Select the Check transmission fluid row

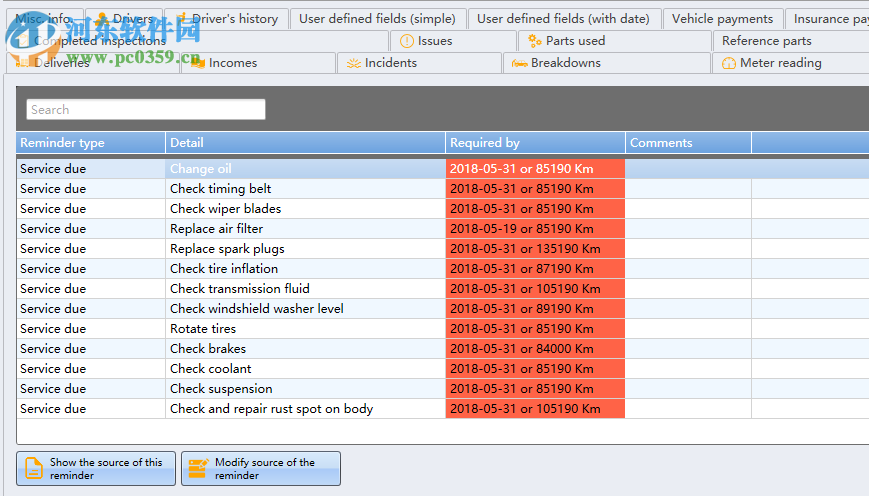pyautogui.click(x=443, y=288)
